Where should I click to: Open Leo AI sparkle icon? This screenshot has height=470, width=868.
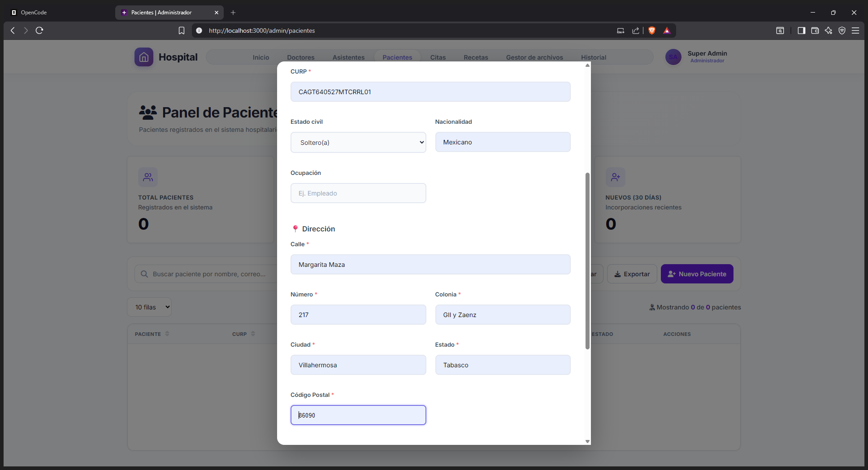tap(829, 30)
